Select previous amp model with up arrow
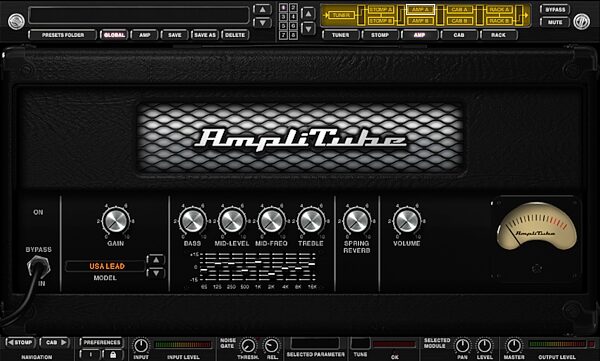The height and width of the screenshot is (361, 600). point(156,260)
